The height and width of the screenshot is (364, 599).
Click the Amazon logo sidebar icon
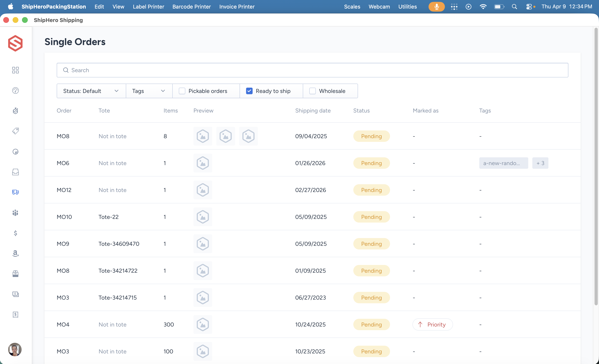pos(15,254)
